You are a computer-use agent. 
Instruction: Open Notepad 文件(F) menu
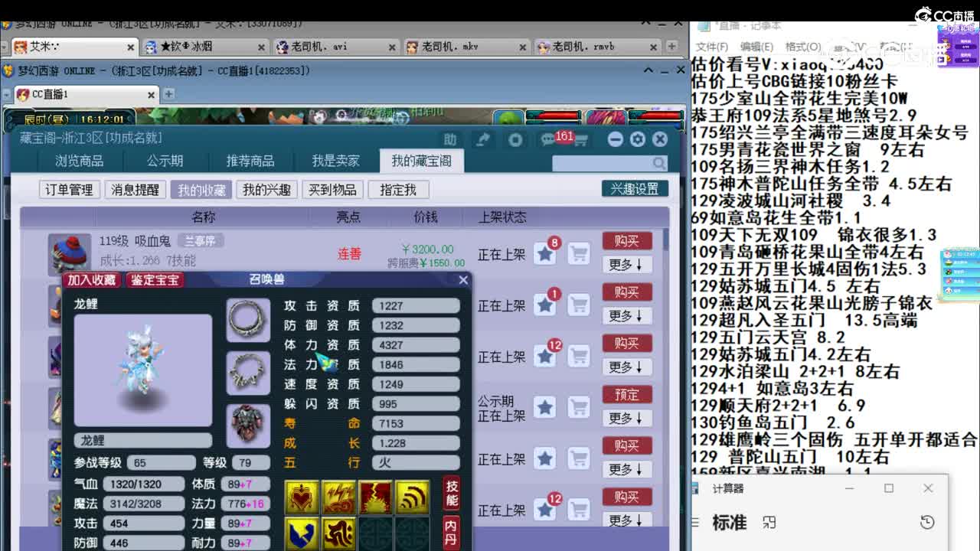(712, 47)
